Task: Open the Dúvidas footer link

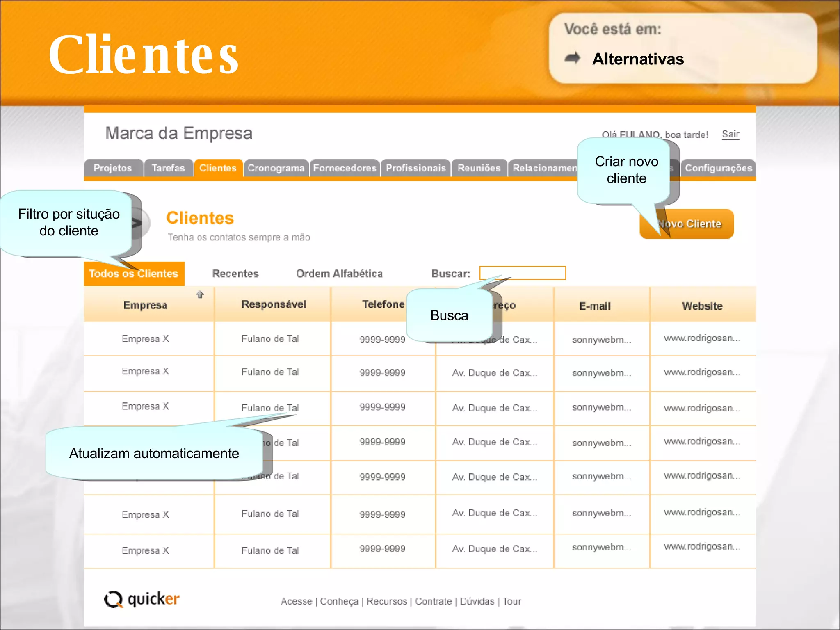Action: coord(477,601)
